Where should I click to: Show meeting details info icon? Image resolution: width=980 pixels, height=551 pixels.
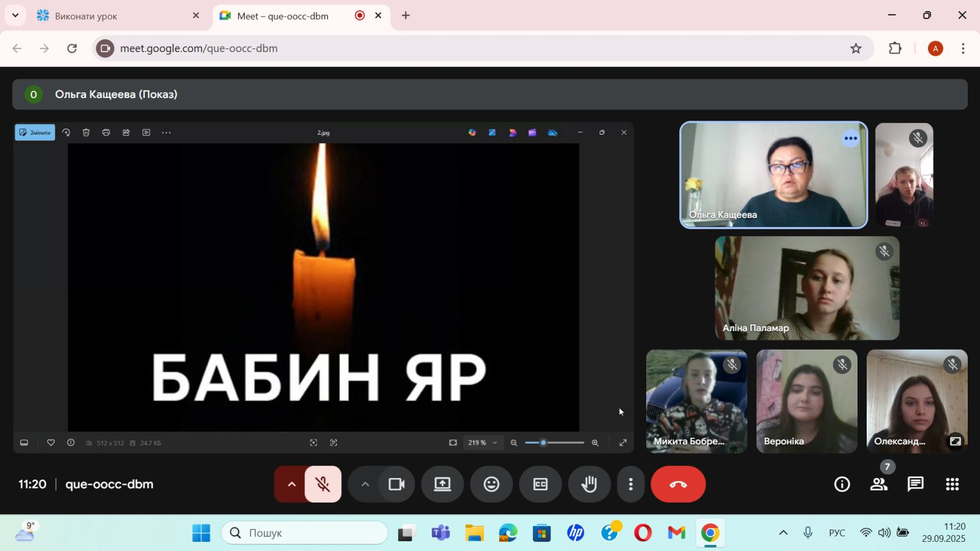point(842,484)
